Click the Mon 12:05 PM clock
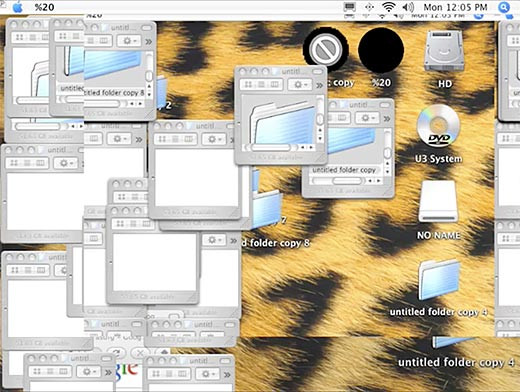The width and height of the screenshot is (520, 392). (455, 7)
